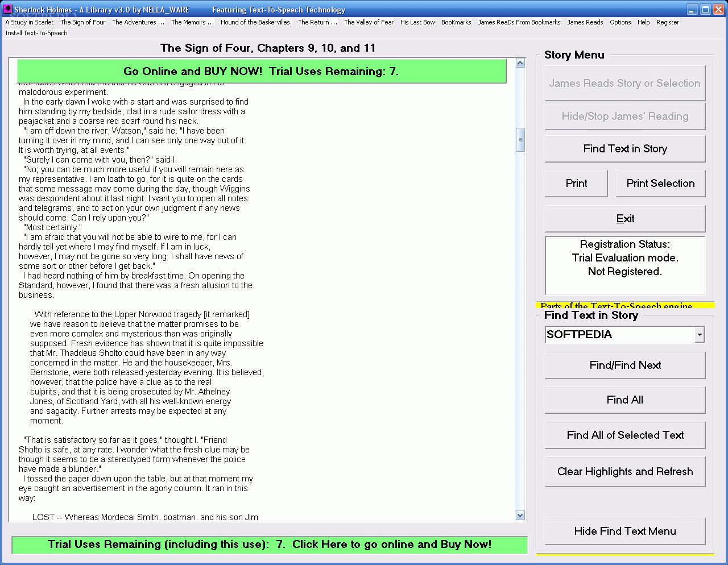Click Hide/Stop James' Reading button
This screenshot has width=728, height=565.
tap(625, 116)
